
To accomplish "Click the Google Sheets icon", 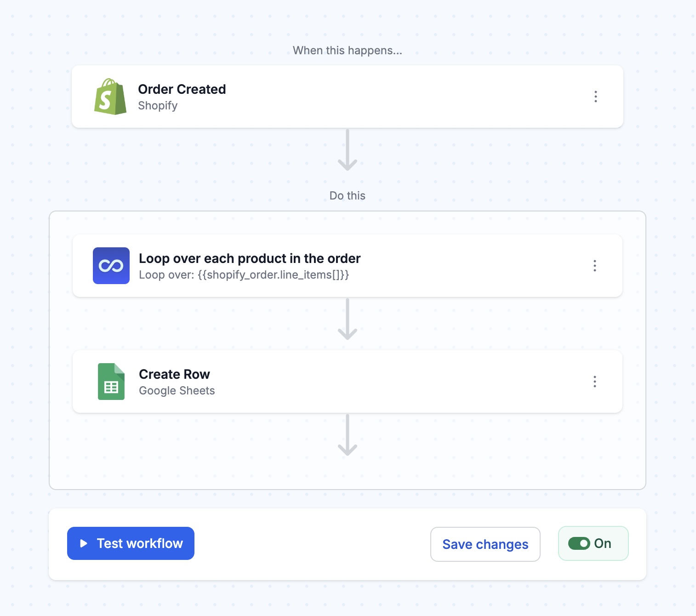I will click(x=111, y=382).
